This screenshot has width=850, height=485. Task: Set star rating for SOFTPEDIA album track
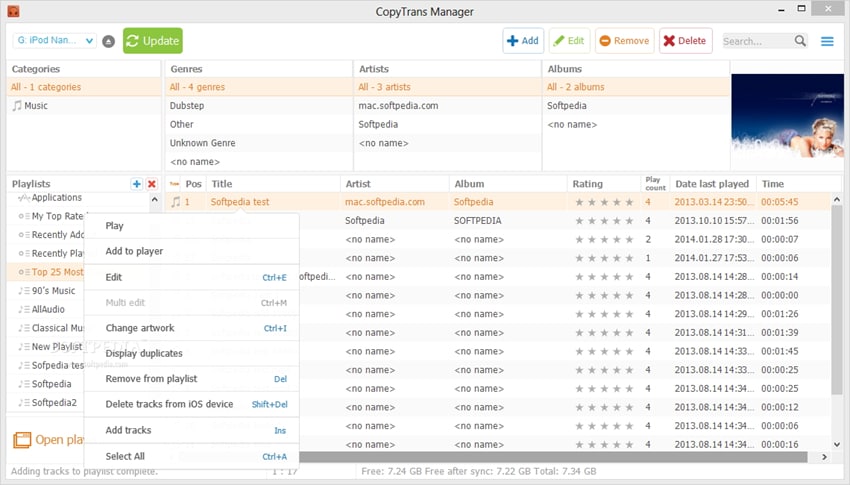604,221
